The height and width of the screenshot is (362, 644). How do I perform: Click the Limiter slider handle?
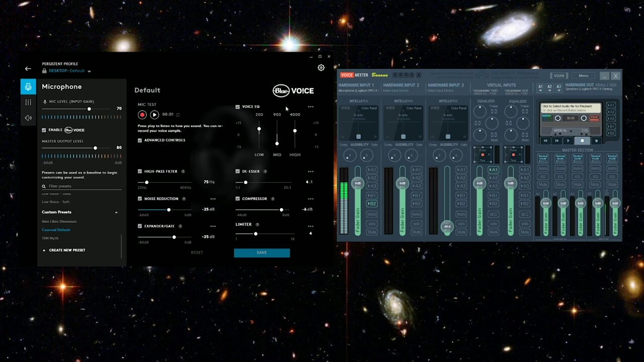(256, 234)
